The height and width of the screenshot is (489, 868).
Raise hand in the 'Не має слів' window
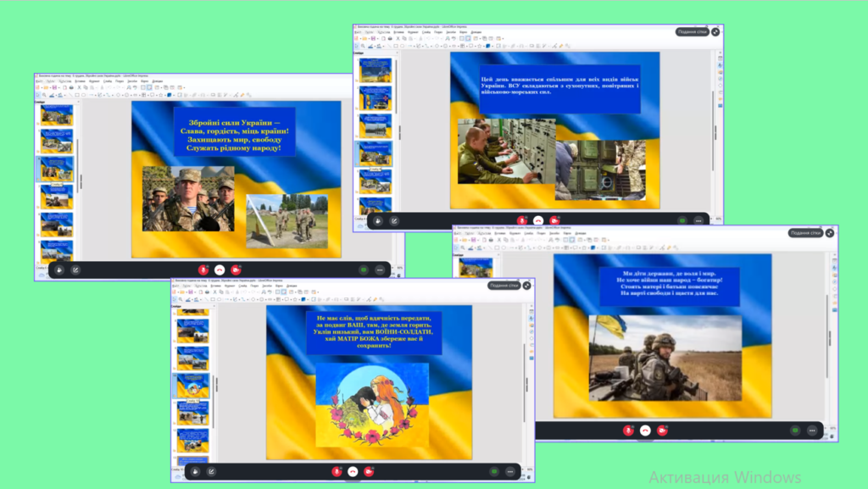pyautogui.click(x=195, y=471)
